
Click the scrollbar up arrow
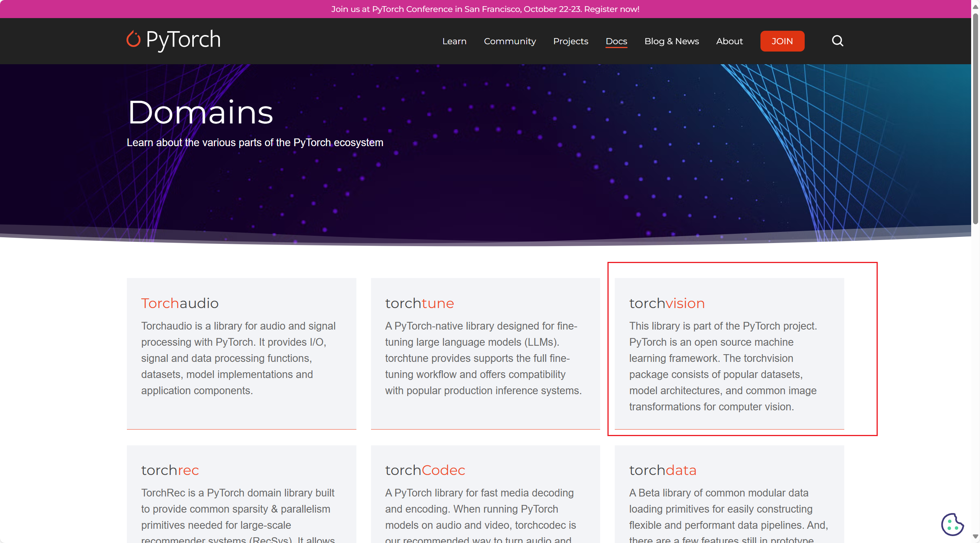click(975, 7)
